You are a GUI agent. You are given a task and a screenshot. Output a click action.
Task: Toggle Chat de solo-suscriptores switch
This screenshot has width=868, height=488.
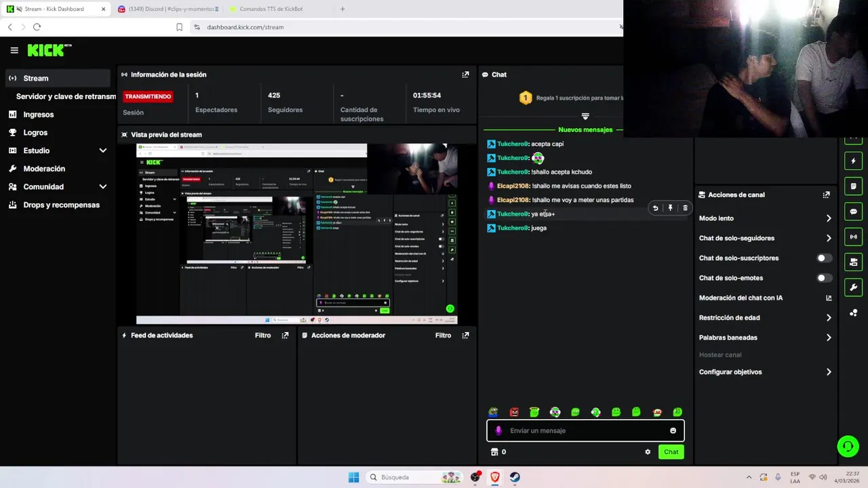(x=824, y=258)
